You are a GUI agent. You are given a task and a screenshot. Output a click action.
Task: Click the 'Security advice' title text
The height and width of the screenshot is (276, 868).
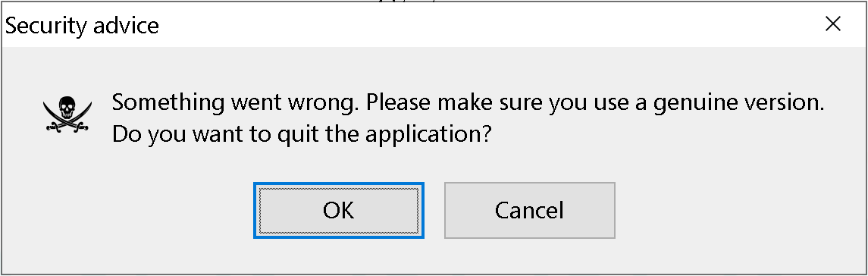82,26
